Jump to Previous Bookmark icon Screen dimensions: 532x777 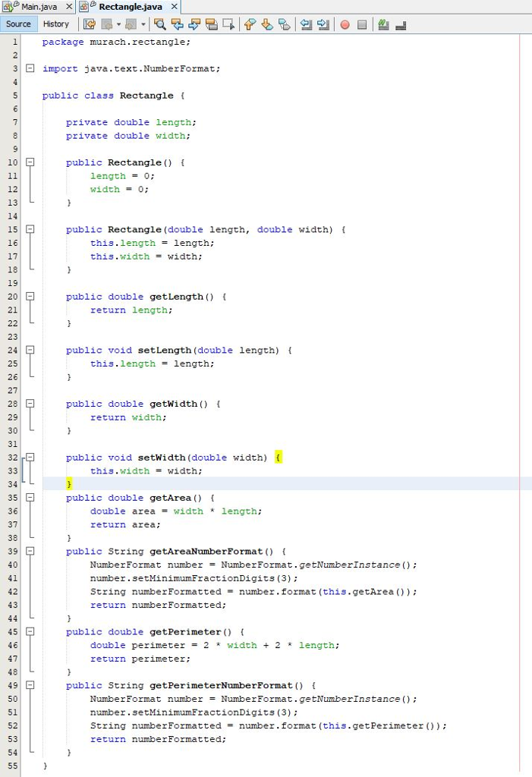pyautogui.click(x=250, y=24)
